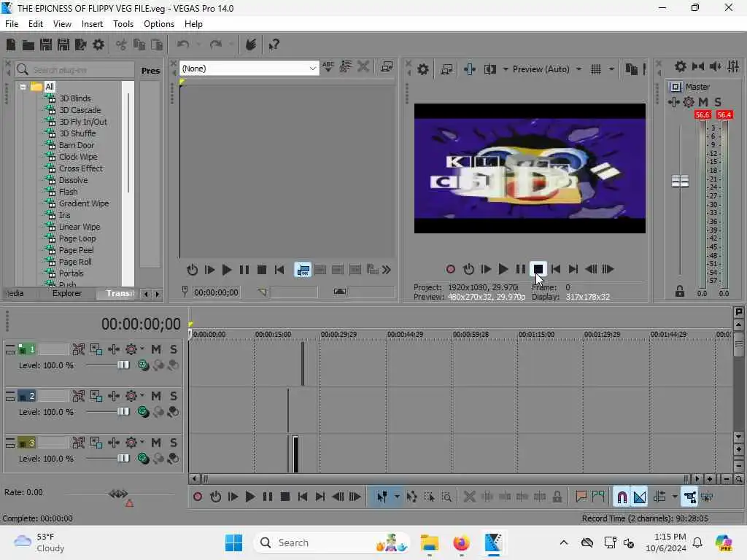The image size is (747, 560).
Task: Open the Edit menu
Action: 36,24
